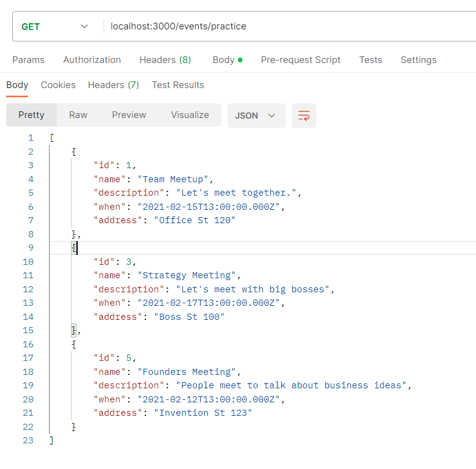Switch to the Authorization tab
The width and height of the screenshot is (476, 469).
pos(92,60)
